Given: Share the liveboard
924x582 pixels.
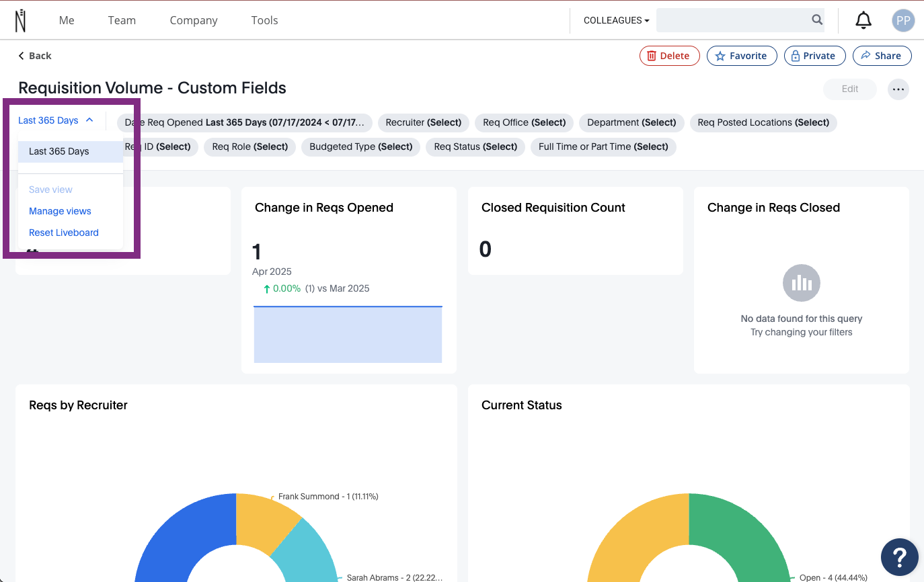Looking at the screenshot, I should pos(882,56).
